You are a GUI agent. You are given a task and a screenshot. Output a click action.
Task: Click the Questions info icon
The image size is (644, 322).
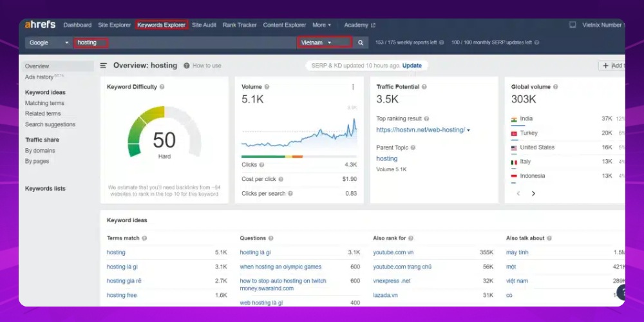[x=270, y=238]
